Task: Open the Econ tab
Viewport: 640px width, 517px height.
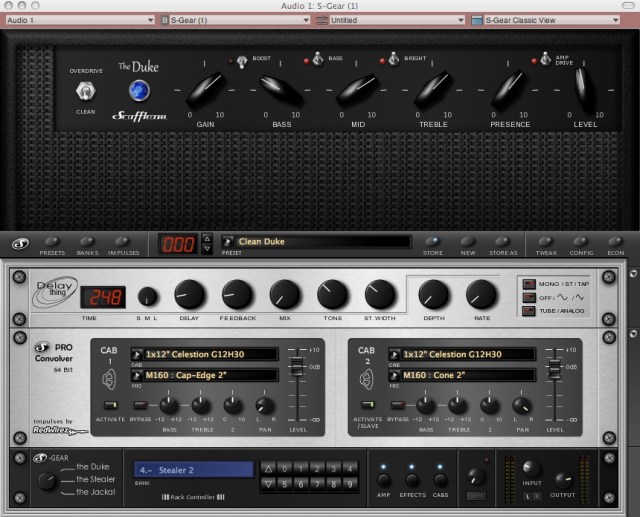Action: 615,242
